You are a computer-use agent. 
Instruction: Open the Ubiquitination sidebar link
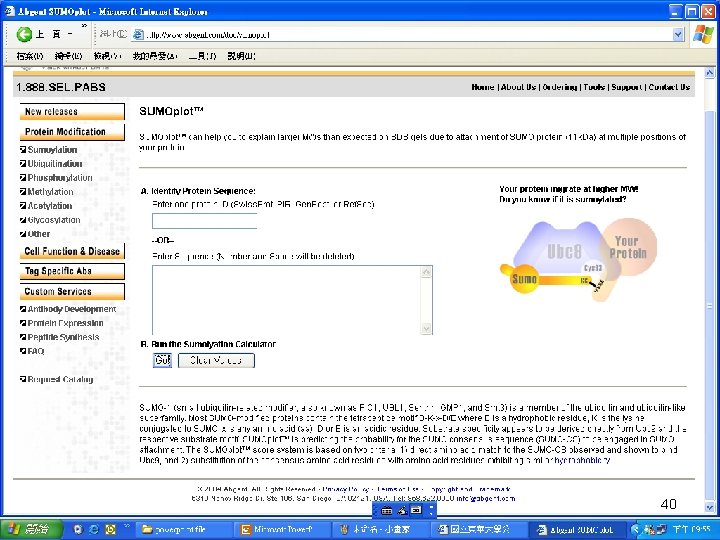click(55, 163)
